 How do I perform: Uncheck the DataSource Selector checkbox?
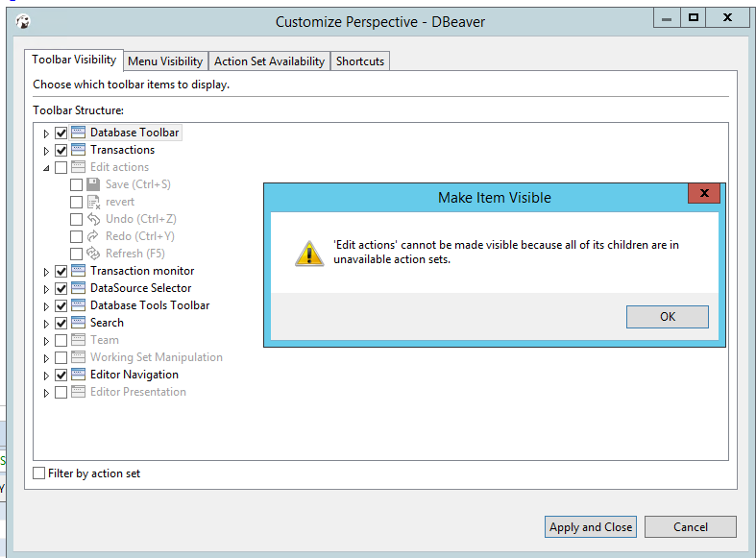(61, 289)
